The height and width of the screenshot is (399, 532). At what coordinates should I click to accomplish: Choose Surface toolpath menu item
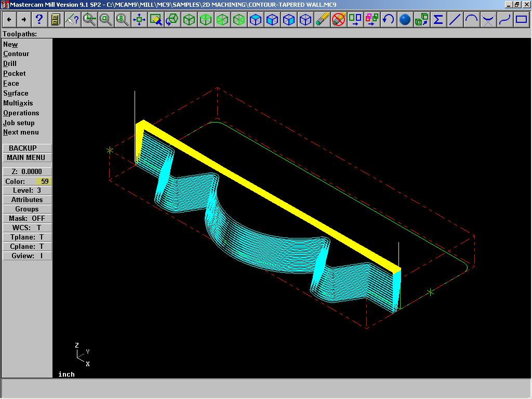coord(16,94)
